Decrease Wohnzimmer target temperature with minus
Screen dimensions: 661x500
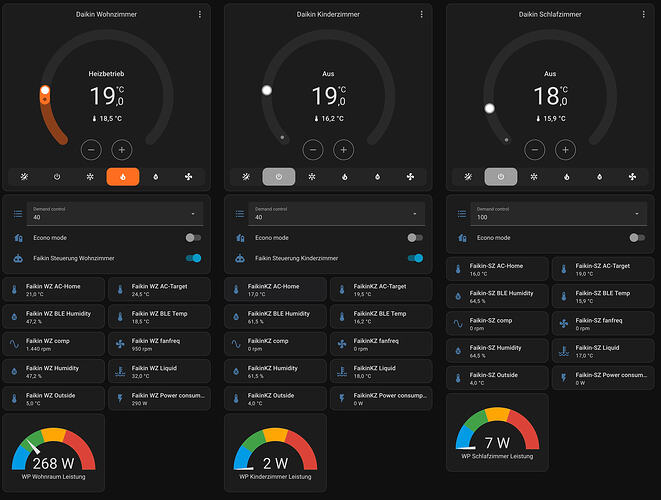[x=91, y=150]
